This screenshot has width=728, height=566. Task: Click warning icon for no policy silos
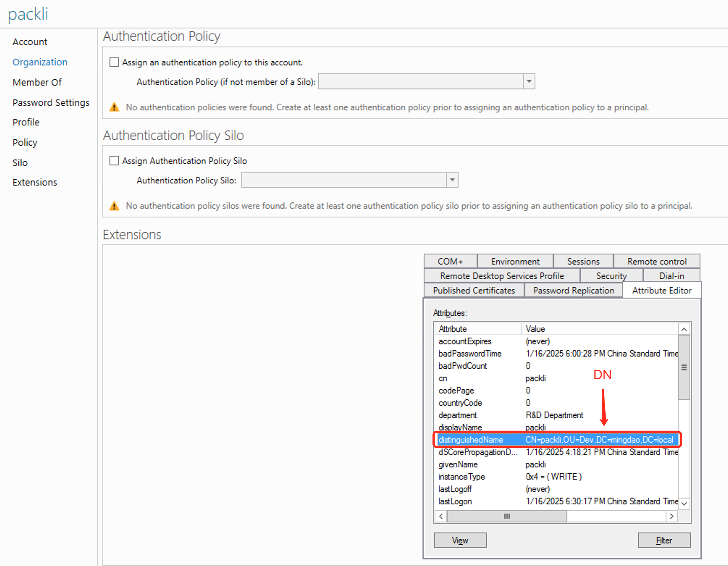tap(114, 206)
